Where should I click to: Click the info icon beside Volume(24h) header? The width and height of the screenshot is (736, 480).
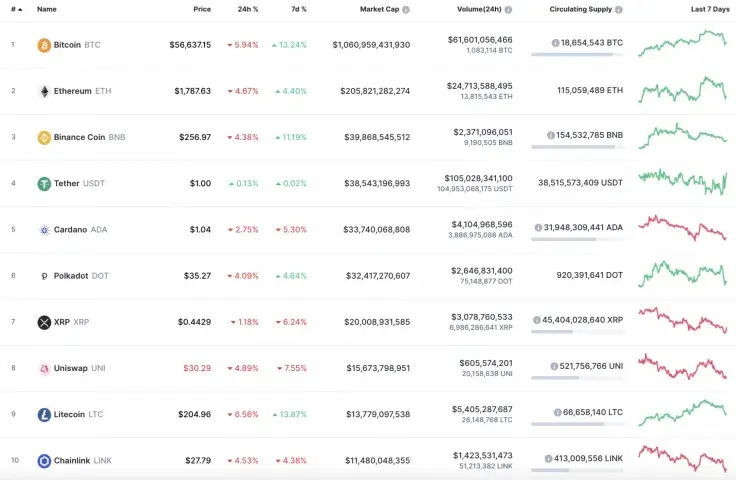point(509,9)
